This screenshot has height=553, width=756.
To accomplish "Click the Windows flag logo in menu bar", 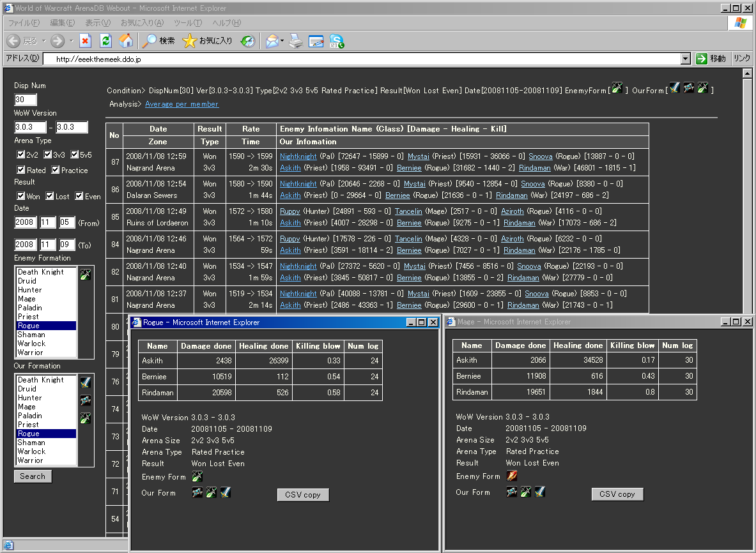I will (741, 22).
